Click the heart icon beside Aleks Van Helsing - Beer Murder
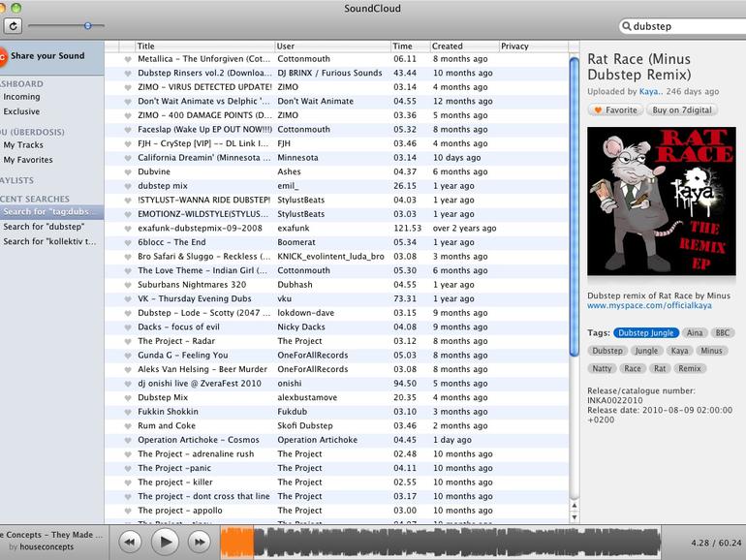The width and height of the screenshot is (746, 560). [x=128, y=370]
